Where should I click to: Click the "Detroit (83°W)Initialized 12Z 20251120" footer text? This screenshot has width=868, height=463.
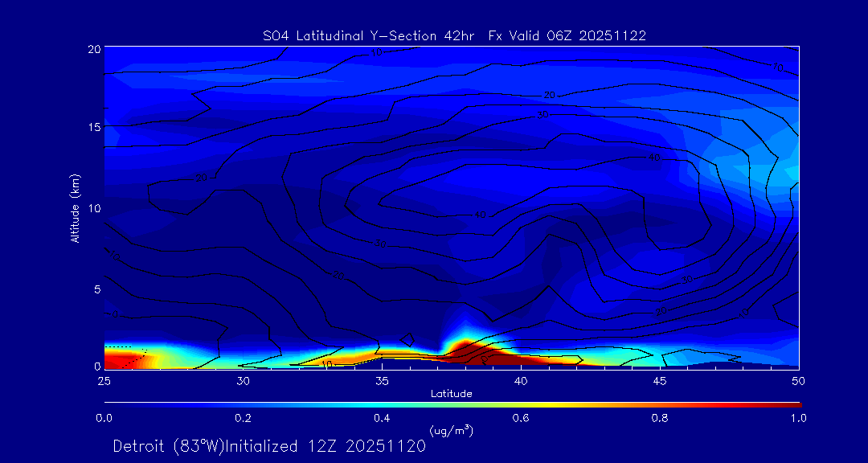269,446
